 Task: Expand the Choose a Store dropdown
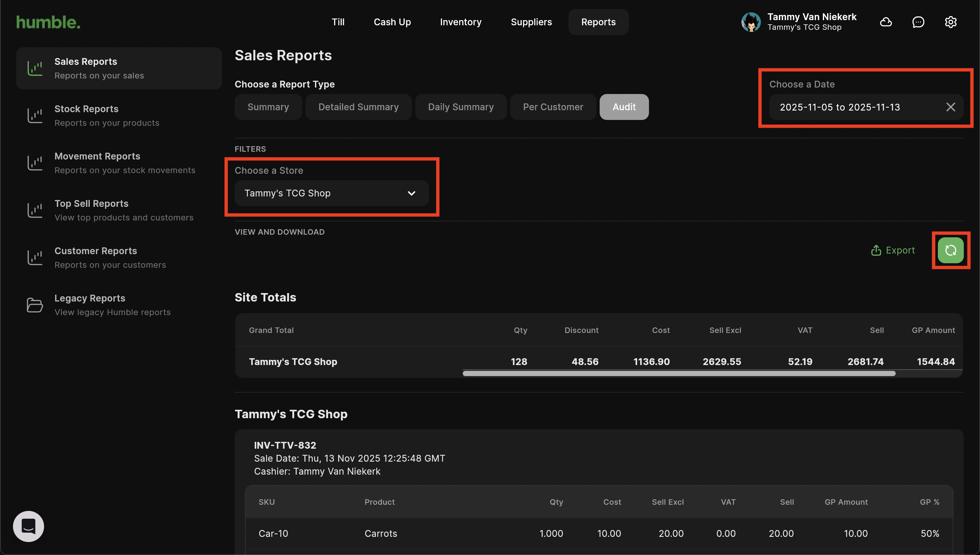(332, 193)
